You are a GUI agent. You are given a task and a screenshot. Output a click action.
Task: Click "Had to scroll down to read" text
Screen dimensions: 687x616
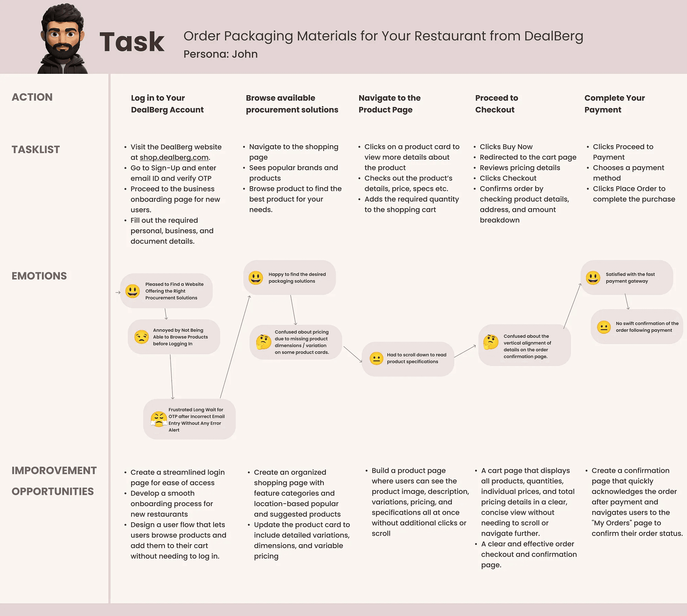coord(417,358)
